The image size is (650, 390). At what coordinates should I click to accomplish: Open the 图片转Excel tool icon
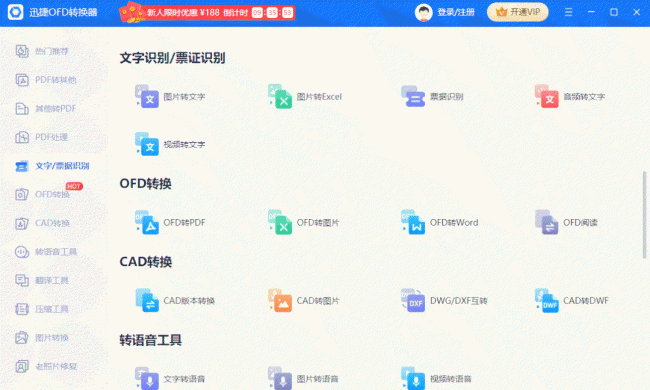280,96
